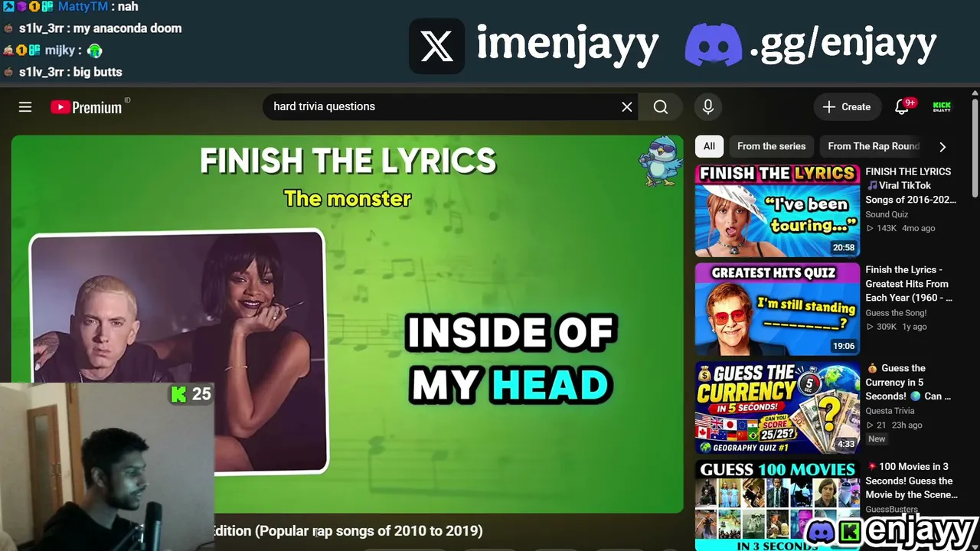The height and width of the screenshot is (551, 980).
Task: Open 'FINISH THE LYRICS Viral TikTok Songs' title
Action: (x=911, y=186)
